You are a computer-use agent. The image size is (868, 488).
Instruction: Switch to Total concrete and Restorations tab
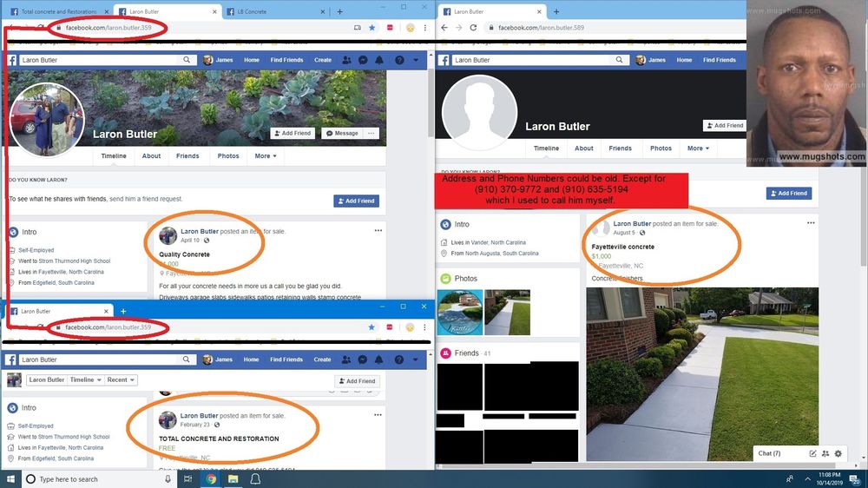click(57, 11)
